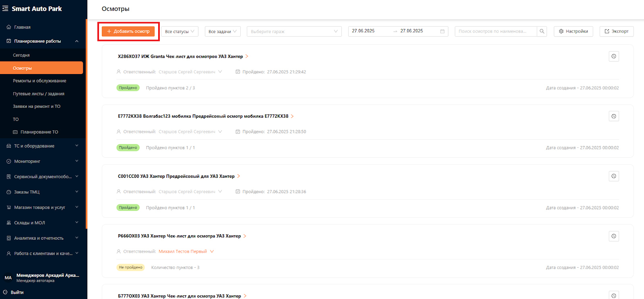Open the Выберите гараж combo box
Image resolution: width=644 pixels, height=299 pixels.
294,31
